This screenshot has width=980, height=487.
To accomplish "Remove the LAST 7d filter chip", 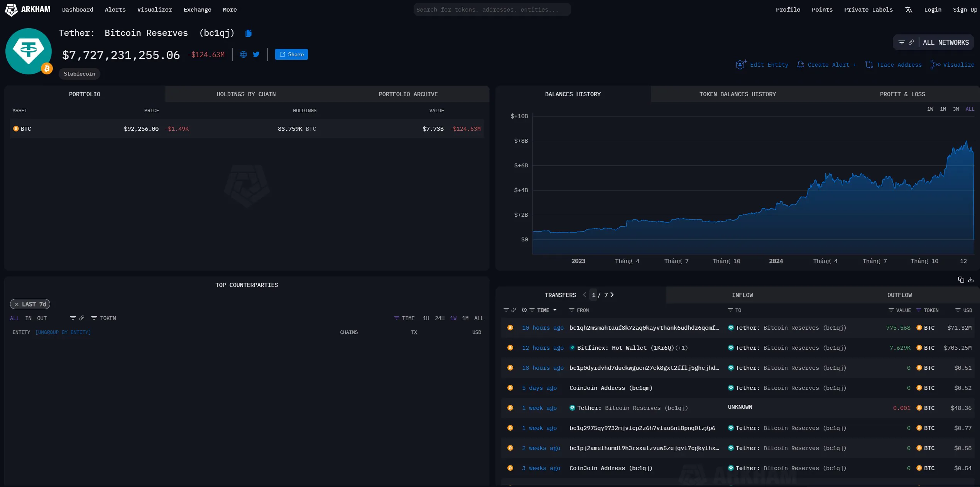I will (17, 304).
